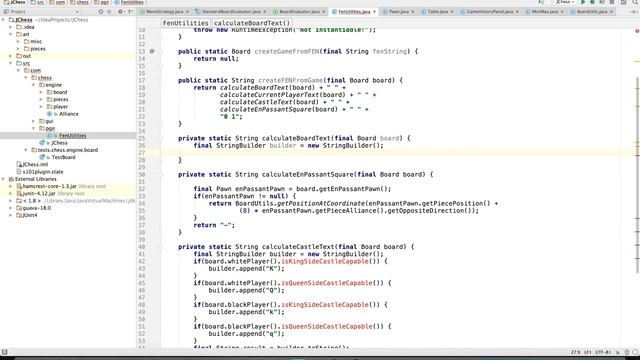Viewport: 640px width, 360px height.
Task: Close the MoveStrategy.java tab
Action: tap(187, 12)
